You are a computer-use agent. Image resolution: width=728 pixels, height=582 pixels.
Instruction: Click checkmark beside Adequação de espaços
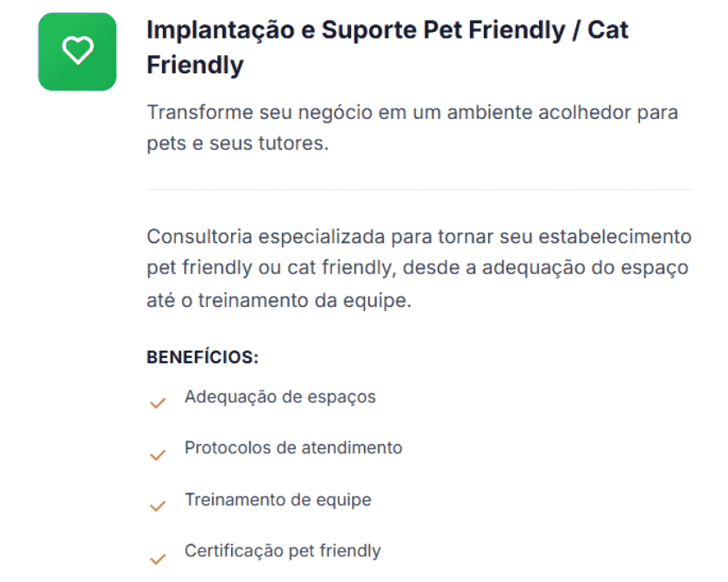click(157, 403)
